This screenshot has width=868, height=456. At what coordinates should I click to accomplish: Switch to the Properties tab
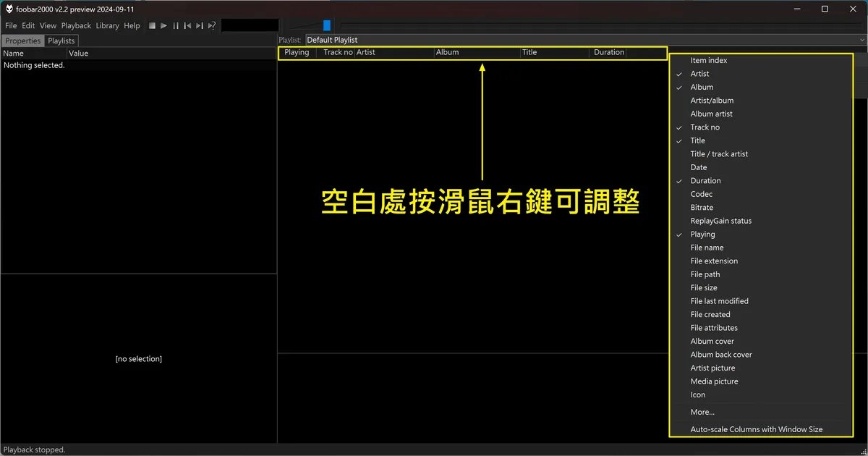(23, 41)
